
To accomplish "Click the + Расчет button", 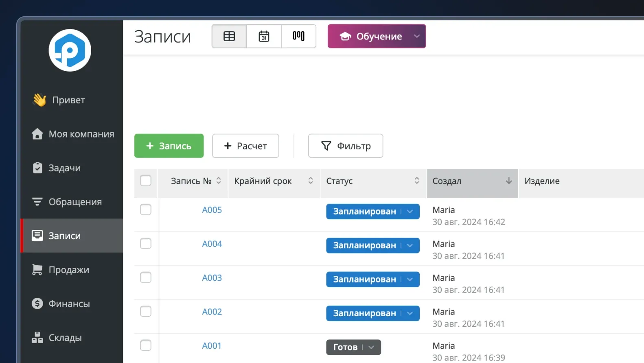I will coord(245,146).
